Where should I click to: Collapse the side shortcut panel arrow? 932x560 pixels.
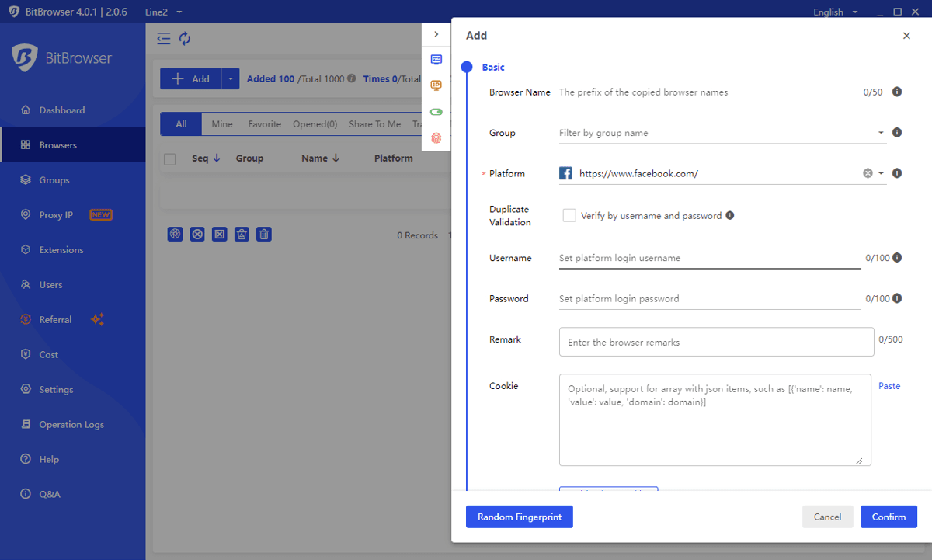(x=436, y=34)
